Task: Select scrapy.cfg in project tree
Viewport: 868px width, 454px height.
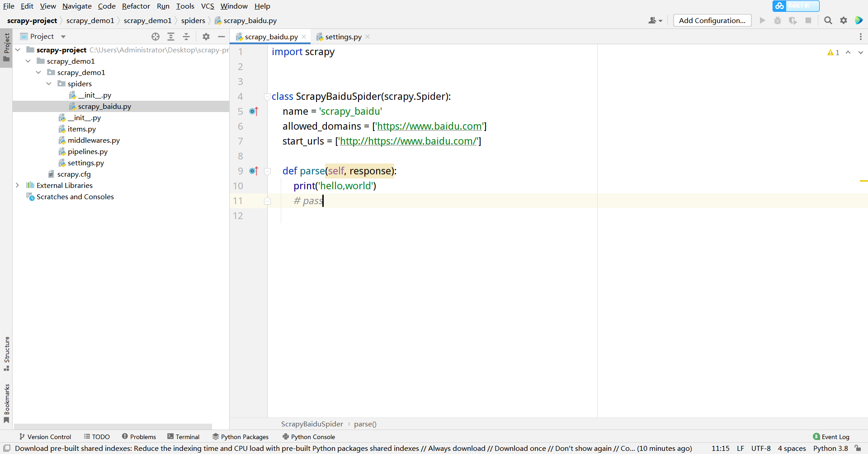Action: click(74, 174)
